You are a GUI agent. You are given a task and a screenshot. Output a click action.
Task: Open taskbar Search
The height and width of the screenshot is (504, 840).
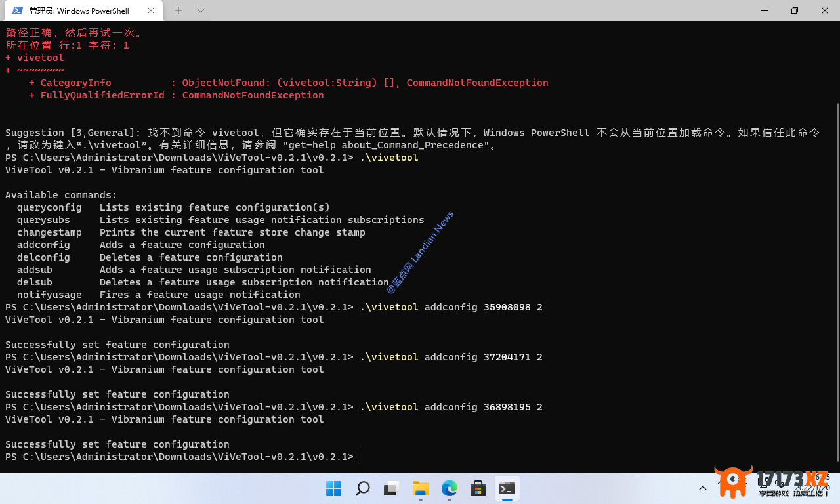click(x=363, y=488)
